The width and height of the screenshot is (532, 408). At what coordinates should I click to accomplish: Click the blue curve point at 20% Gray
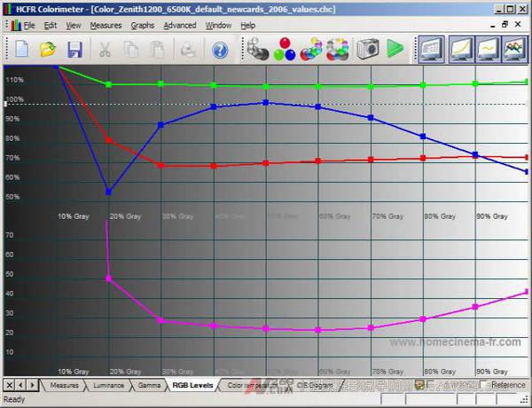[x=108, y=192]
